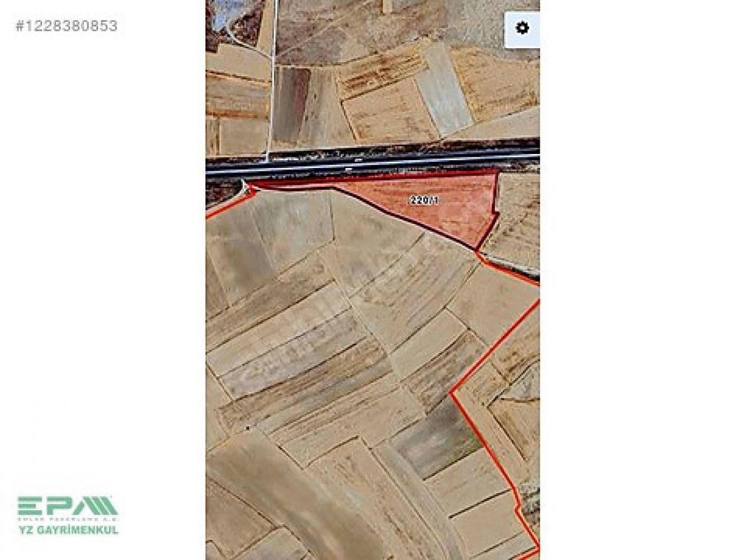
Task: Click the small dark spot in the left field
Action: (248, 428)
